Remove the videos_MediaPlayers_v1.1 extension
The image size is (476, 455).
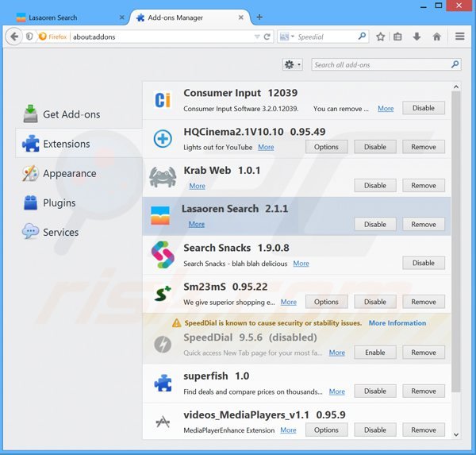(x=424, y=430)
